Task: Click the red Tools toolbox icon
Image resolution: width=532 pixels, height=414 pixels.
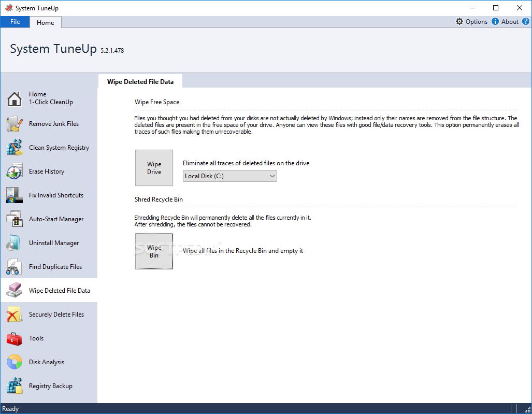Action: point(15,338)
